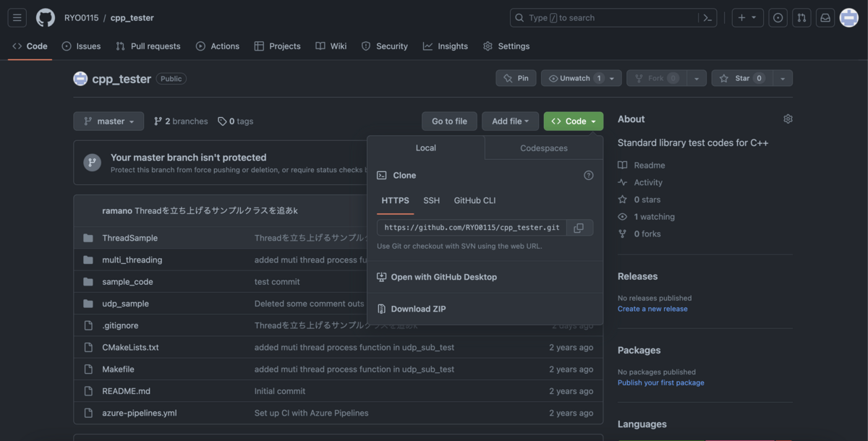Switch to the Codespaces tab
The width and height of the screenshot is (868, 441).
point(544,148)
